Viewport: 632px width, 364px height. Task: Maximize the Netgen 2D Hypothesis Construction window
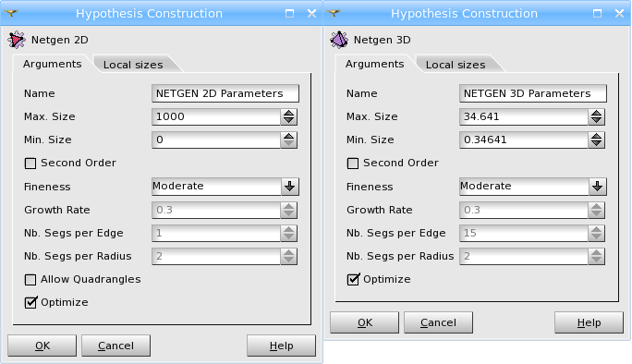point(289,13)
